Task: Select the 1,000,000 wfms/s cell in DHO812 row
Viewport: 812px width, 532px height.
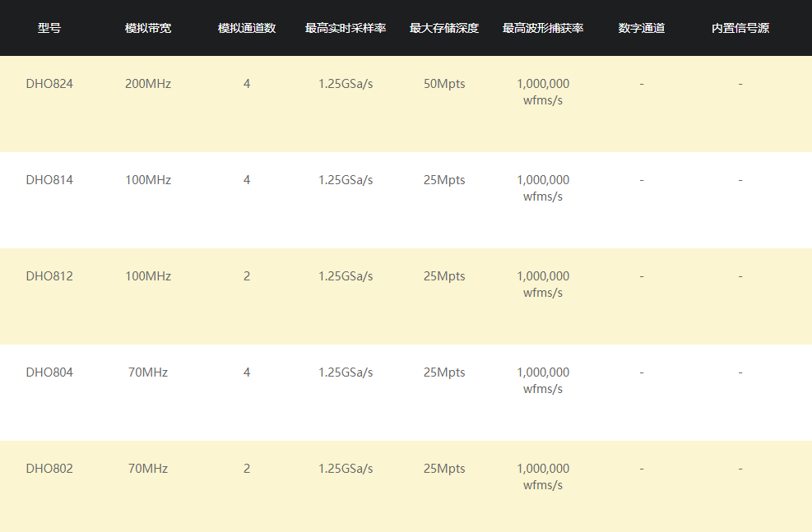Action: (x=543, y=285)
